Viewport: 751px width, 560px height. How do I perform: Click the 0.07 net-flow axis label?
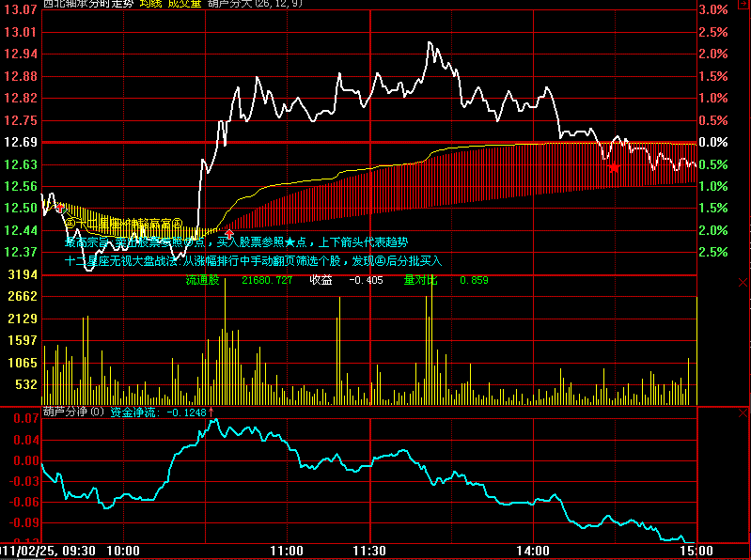26,419
